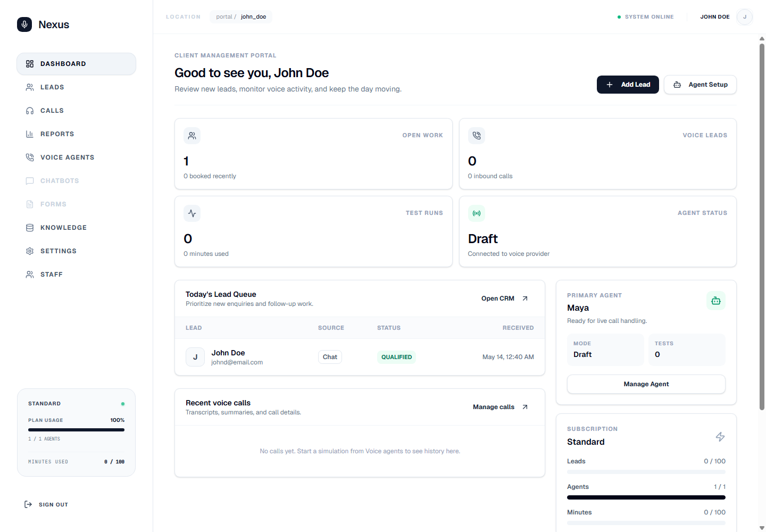Click the Open Work card people icon

(x=192, y=136)
